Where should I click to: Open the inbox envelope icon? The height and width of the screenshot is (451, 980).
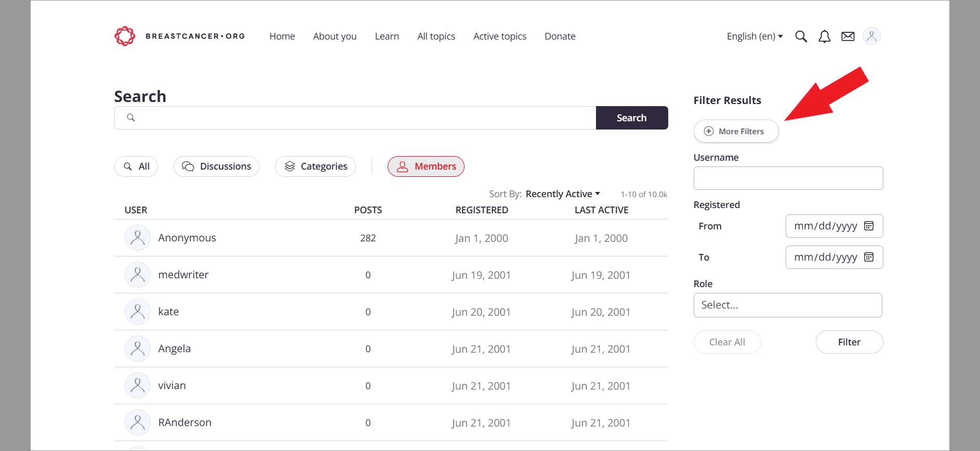847,36
